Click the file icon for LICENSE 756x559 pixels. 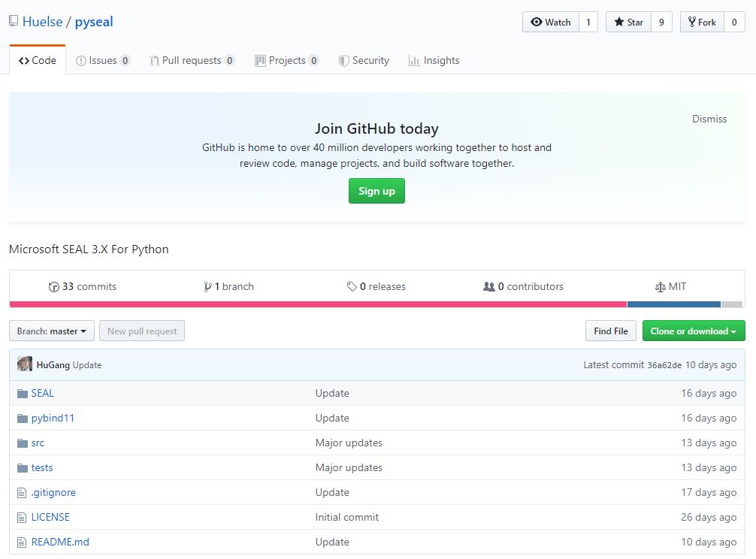click(22, 518)
